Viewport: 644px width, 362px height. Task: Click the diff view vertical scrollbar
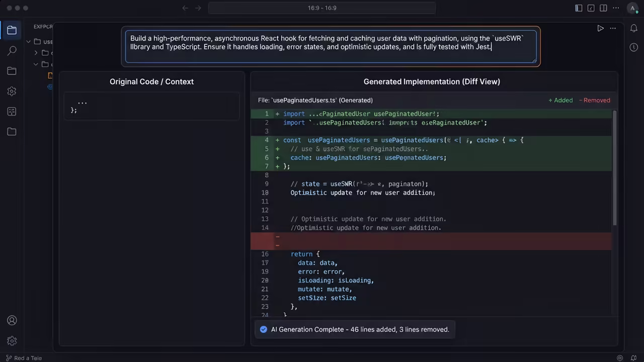614,168
